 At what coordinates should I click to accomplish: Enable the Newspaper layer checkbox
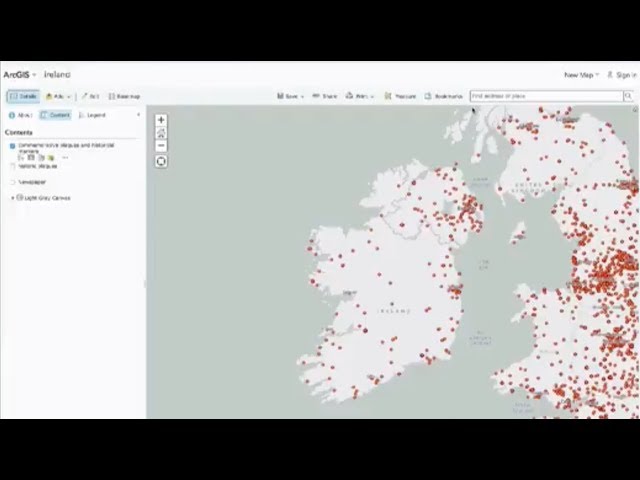[x=13, y=182]
